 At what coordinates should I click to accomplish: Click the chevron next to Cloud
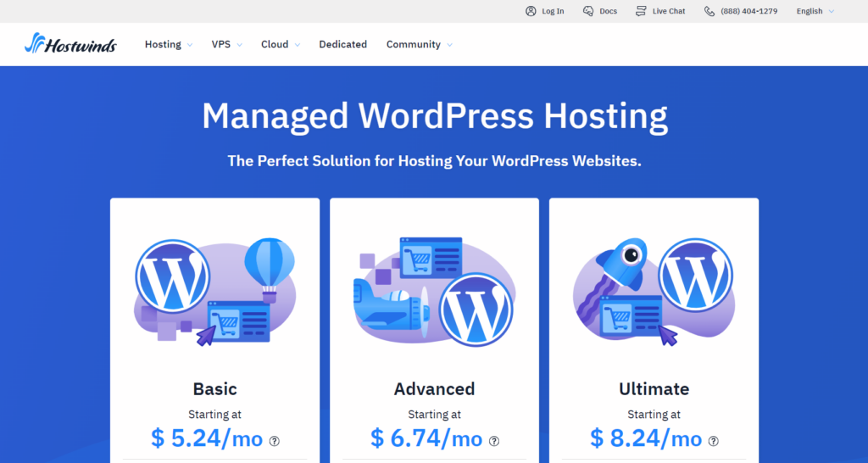point(298,45)
